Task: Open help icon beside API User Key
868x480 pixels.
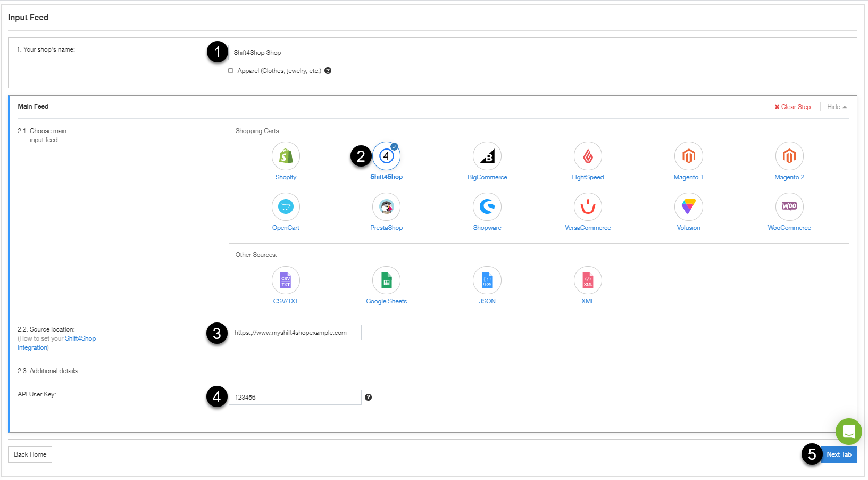Action: (x=368, y=398)
